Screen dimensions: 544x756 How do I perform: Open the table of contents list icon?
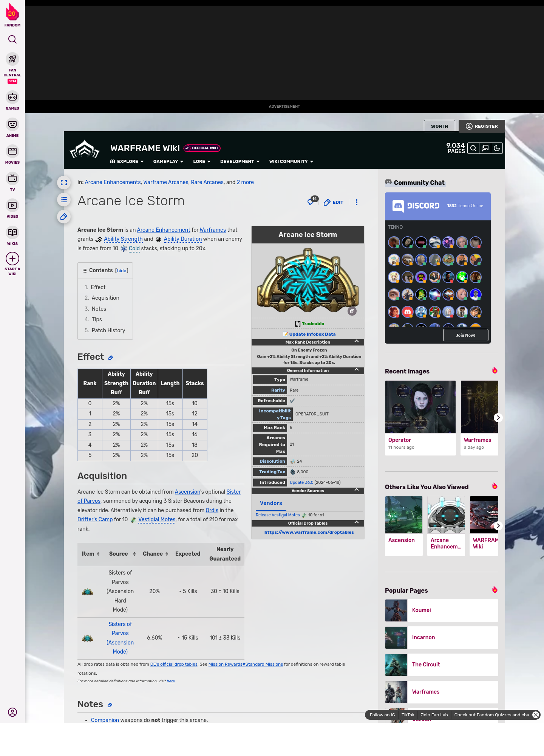[x=64, y=200]
